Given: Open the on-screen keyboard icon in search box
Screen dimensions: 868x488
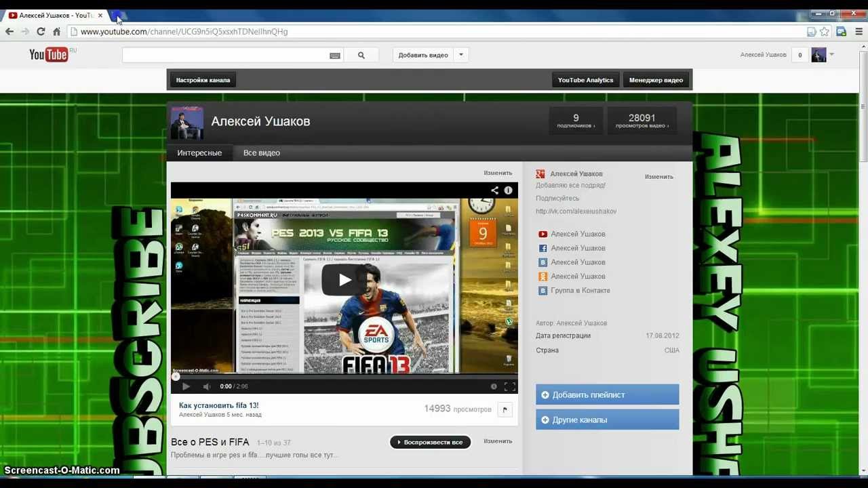Looking at the screenshot, I should coord(335,56).
